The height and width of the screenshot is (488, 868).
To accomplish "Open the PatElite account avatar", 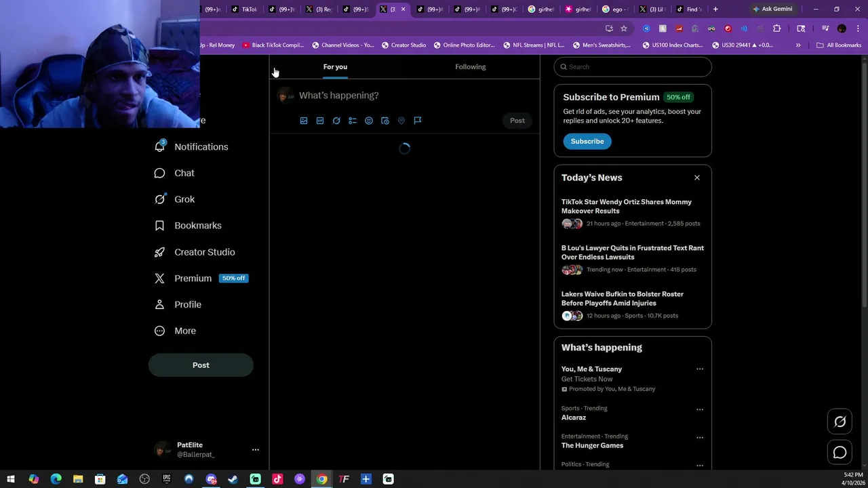I will point(161,450).
